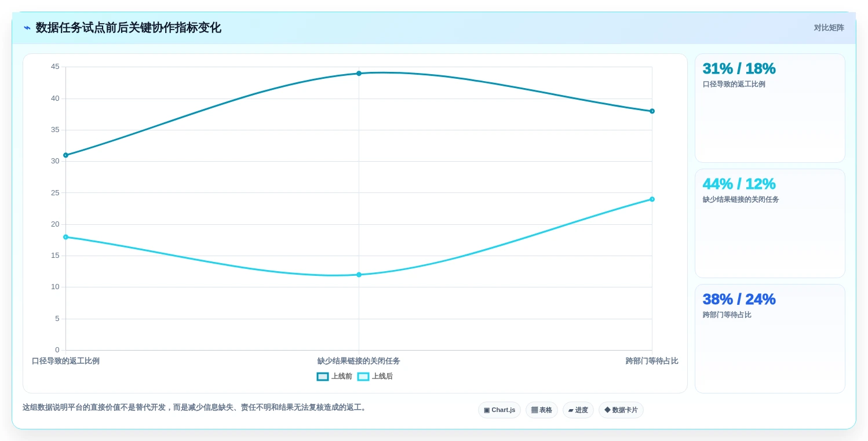Screen dimensions: 868x441
Task: Click x-axis label 跨部门等待占比
Action: (x=652, y=361)
